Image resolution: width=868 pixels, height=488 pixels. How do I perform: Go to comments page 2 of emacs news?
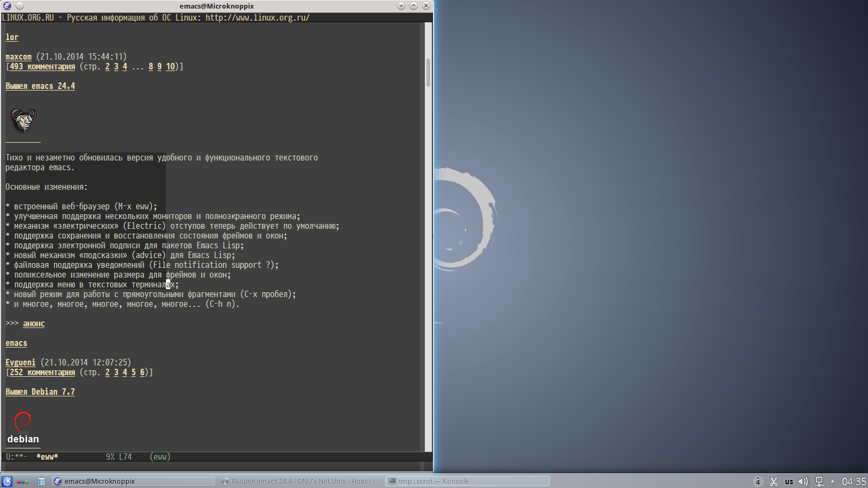coord(107,66)
